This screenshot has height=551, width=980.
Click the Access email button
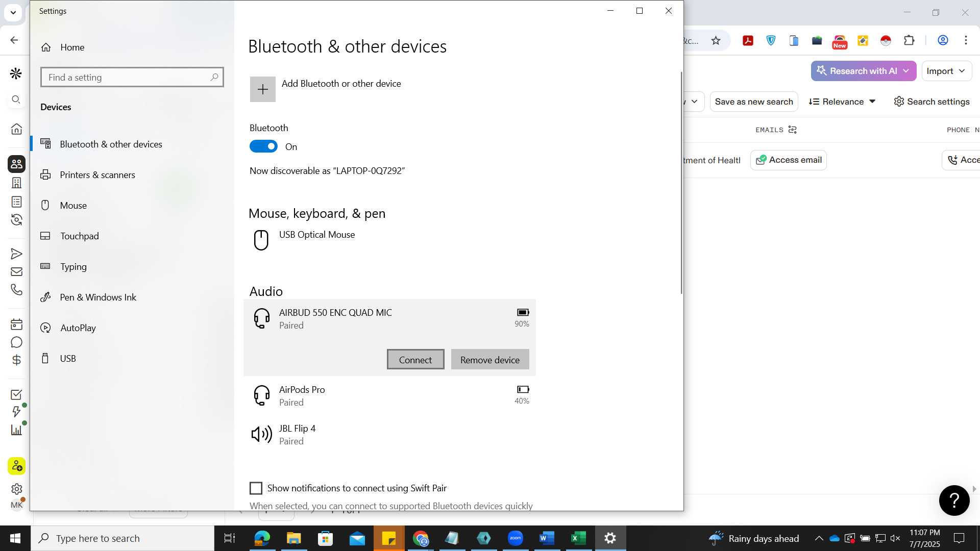pos(789,160)
